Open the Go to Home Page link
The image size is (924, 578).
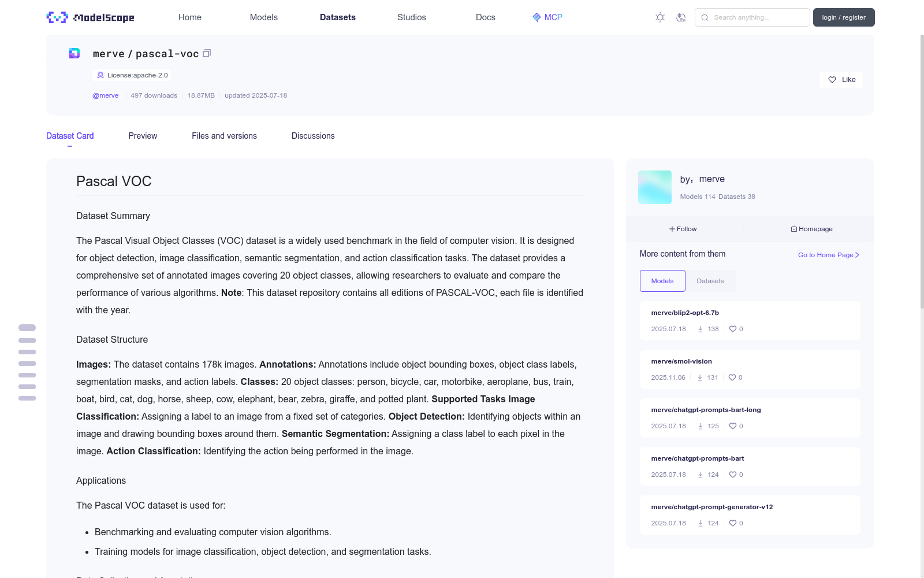829,255
